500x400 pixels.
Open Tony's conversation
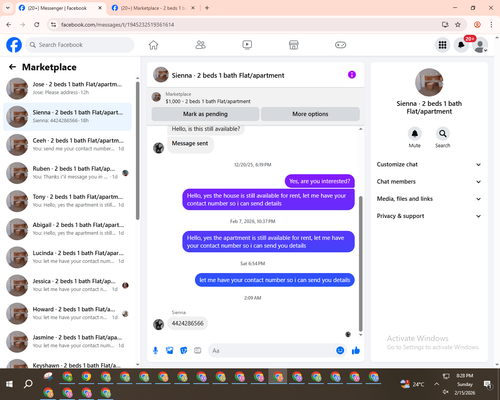(x=67, y=201)
